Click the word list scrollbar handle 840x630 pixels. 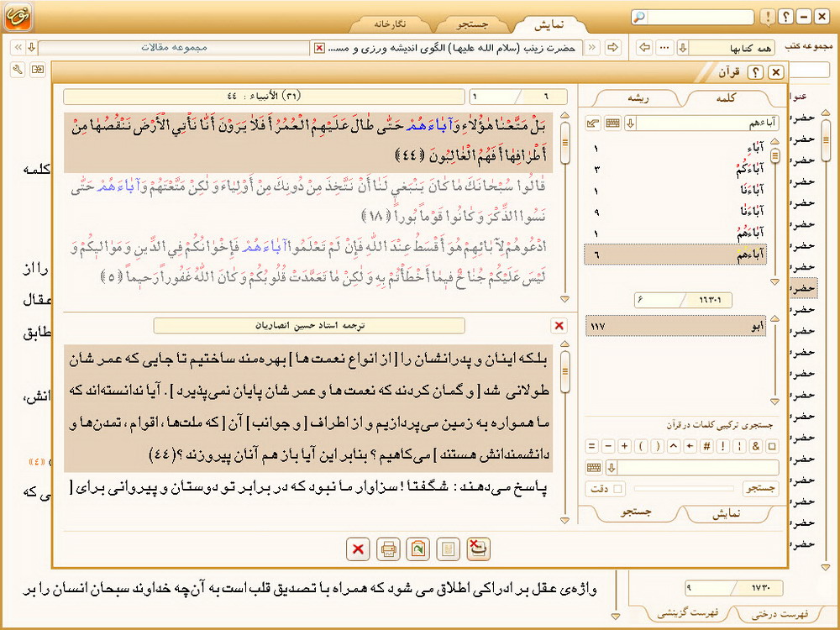pyautogui.click(x=774, y=156)
